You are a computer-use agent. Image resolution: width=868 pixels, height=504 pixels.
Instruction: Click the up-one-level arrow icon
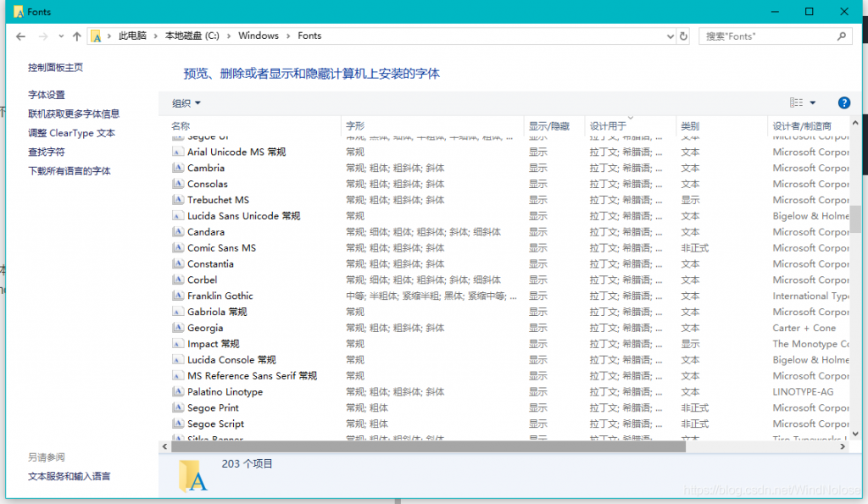pyautogui.click(x=76, y=36)
